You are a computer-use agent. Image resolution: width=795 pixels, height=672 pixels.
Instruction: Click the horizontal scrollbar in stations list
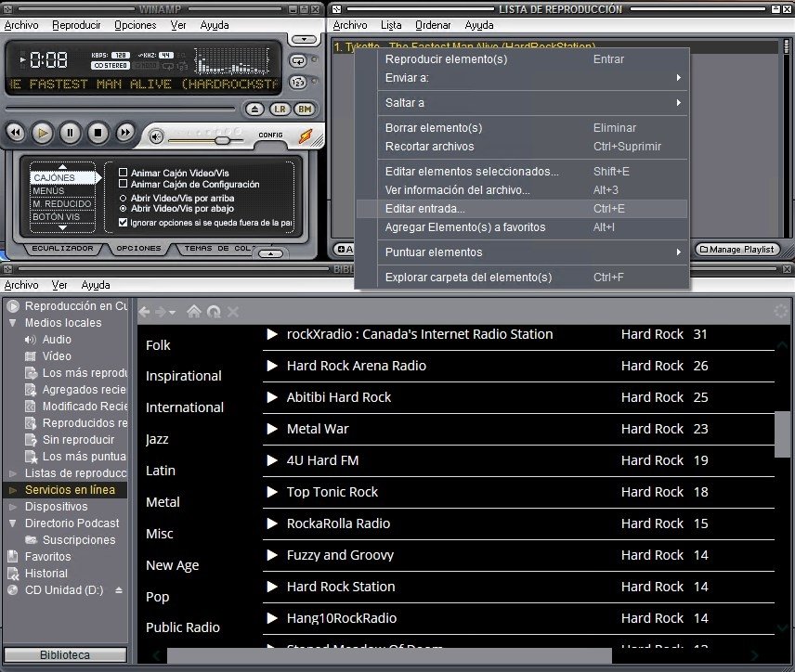point(389,655)
